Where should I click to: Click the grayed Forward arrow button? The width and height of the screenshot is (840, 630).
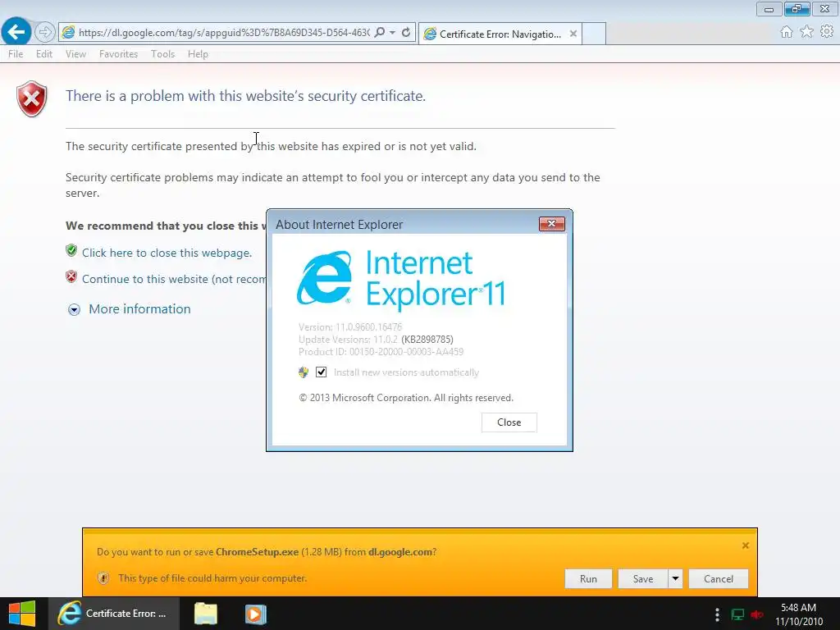click(45, 32)
